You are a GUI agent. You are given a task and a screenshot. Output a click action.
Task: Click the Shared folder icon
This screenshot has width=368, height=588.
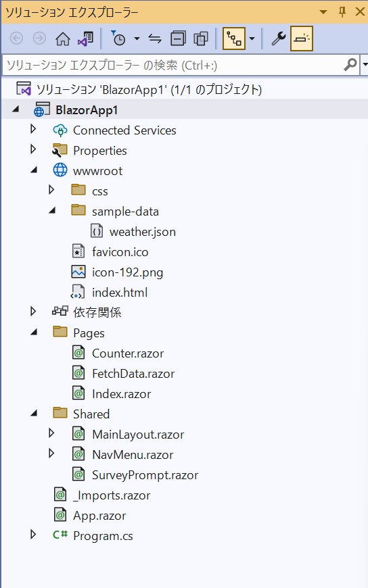pyautogui.click(x=60, y=412)
